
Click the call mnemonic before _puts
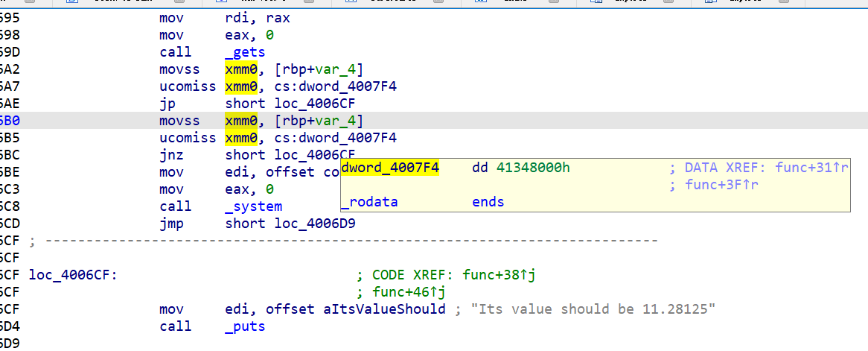176,326
